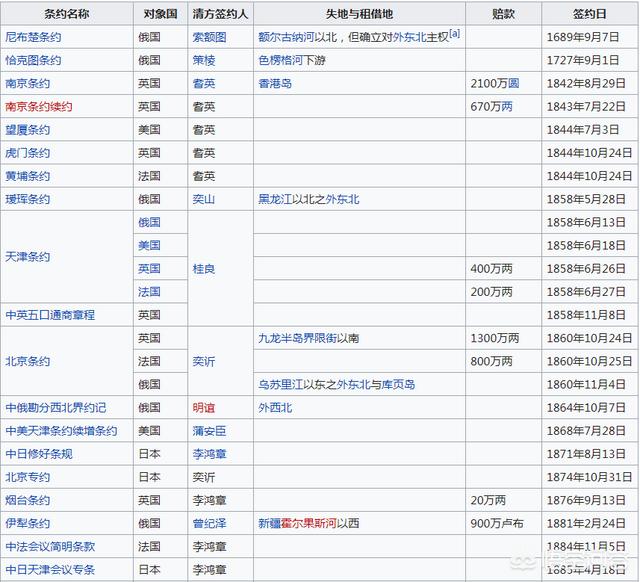Click the 天津条约 link in treaty column
The image size is (640, 582).
click(28, 257)
